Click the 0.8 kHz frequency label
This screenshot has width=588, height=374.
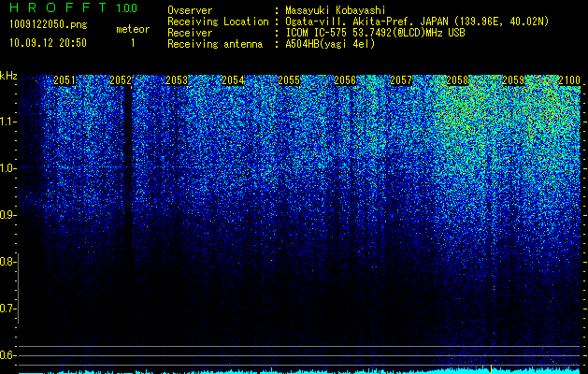tap(7, 262)
